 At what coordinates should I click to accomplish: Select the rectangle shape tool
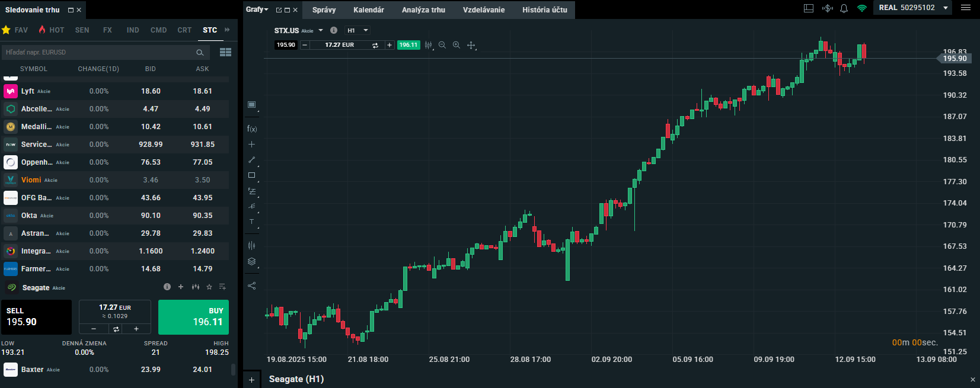pyautogui.click(x=252, y=175)
